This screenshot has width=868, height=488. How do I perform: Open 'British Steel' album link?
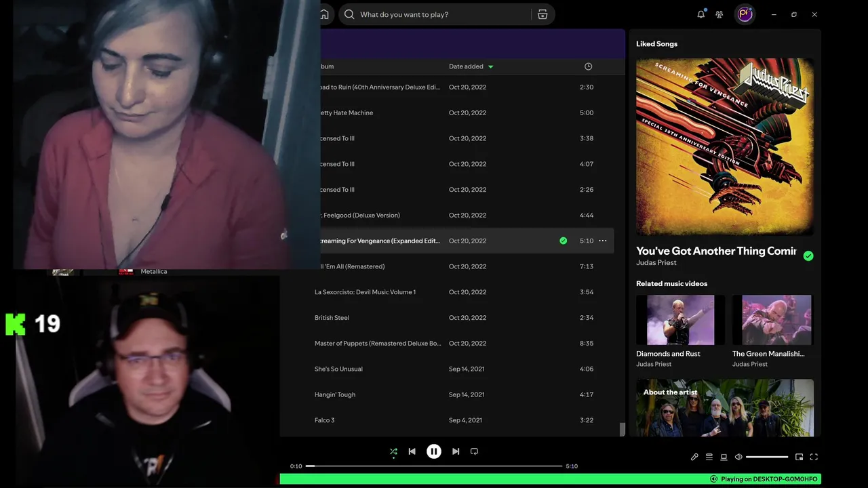[332, 318]
